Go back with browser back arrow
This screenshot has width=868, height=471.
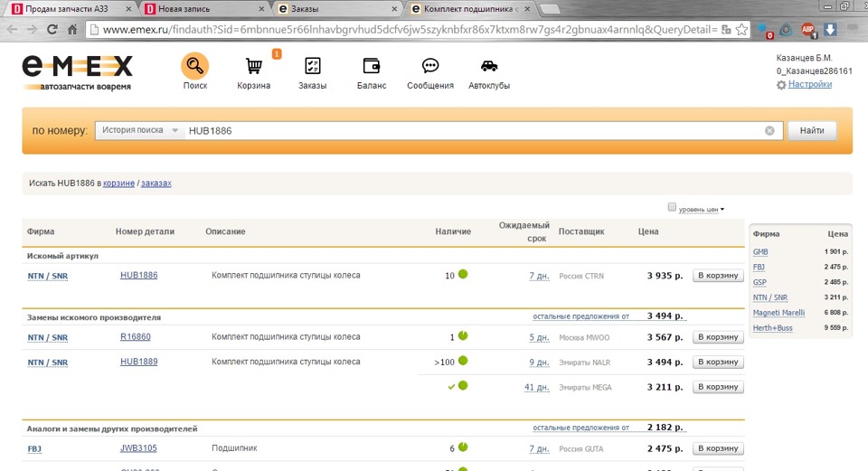pyautogui.click(x=12, y=29)
